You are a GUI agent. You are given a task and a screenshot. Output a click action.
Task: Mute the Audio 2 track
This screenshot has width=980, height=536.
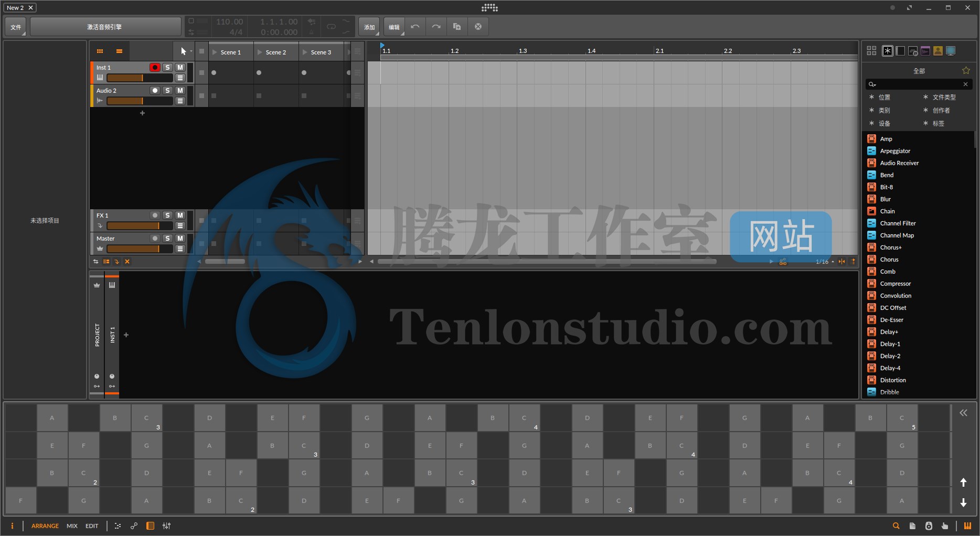[180, 91]
